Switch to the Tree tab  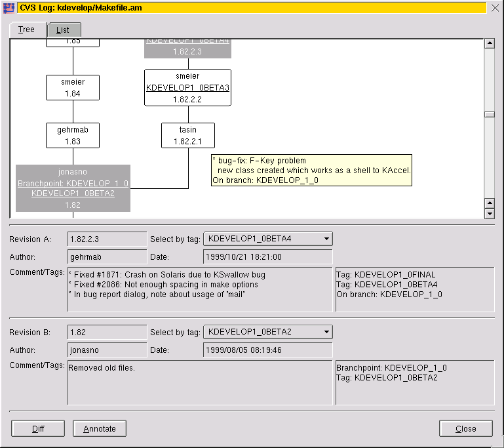[28, 30]
